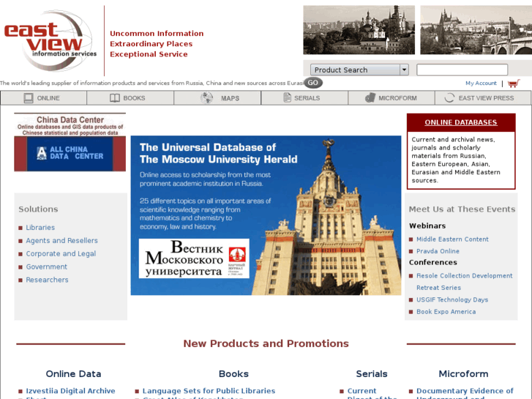Select the EAST VIEW PRESS tab
The height and width of the screenshot is (399, 532).
pyautogui.click(x=483, y=98)
